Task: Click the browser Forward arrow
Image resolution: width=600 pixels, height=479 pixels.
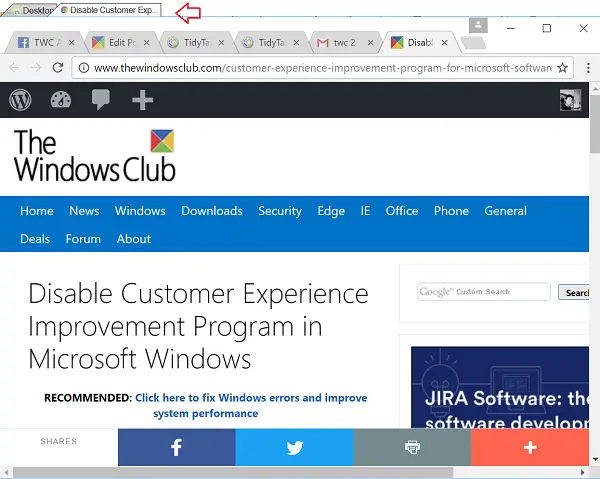Action: (x=36, y=68)
